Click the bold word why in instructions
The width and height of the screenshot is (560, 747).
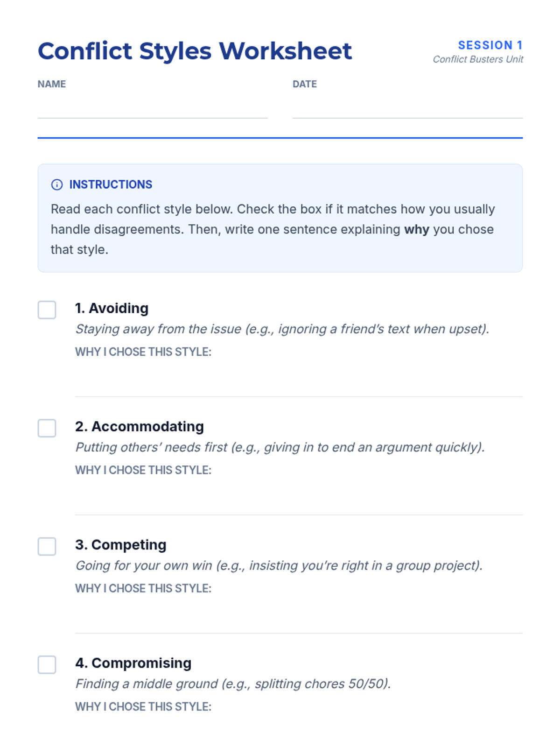(x=416, y=229)
